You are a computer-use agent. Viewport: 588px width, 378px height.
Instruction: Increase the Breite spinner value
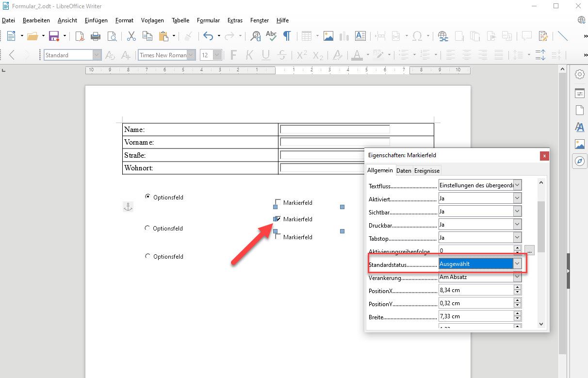(518, 313)
